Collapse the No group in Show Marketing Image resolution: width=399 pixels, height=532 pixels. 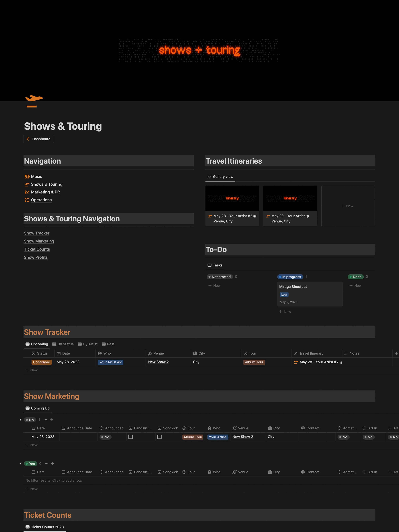click(x=21, y=420)
